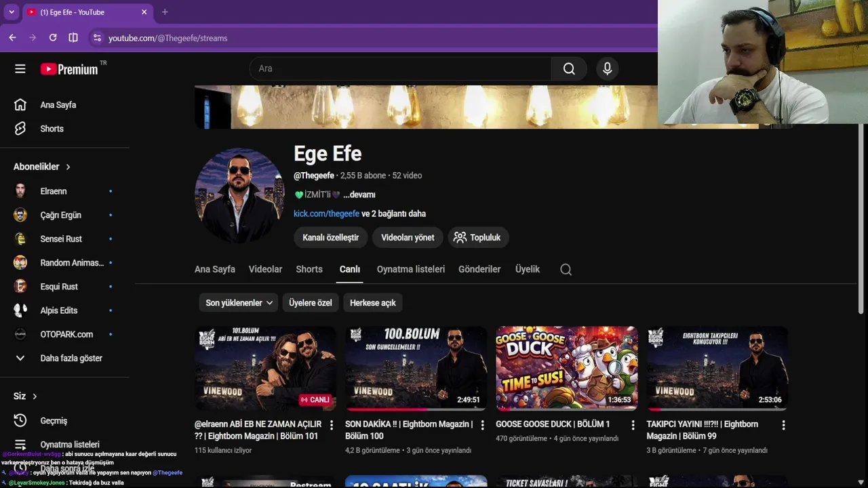
Task: Open options menu for Bölüm 100 video
Action: pyautogui.click(x=482, y=425)
